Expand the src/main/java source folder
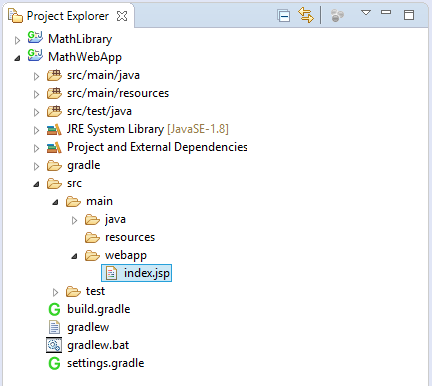 coord(36,76)
